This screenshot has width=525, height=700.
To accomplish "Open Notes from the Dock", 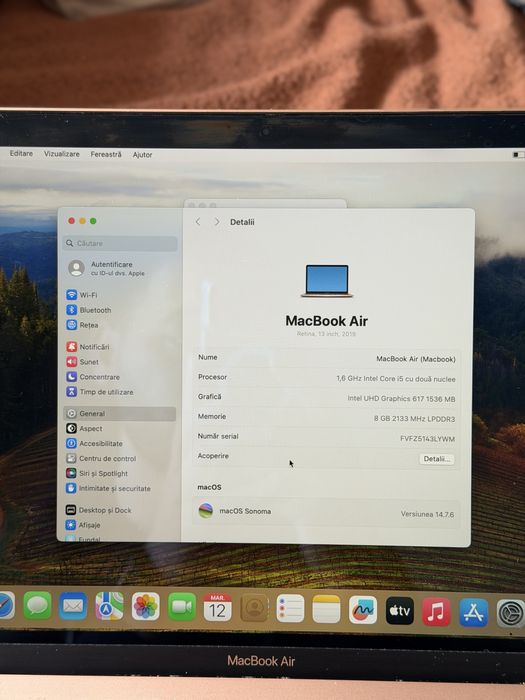I will click(x=326, y=609).
